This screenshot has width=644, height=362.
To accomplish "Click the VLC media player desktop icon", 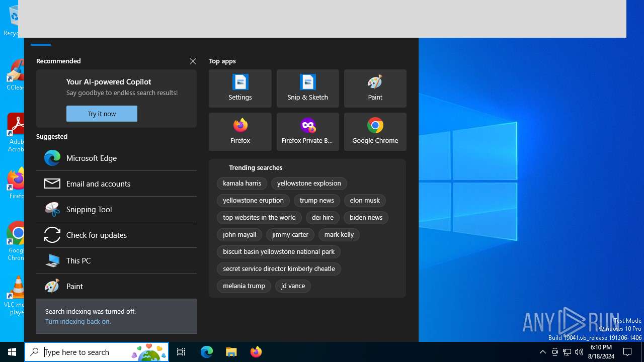I will [x=15, y=296].
